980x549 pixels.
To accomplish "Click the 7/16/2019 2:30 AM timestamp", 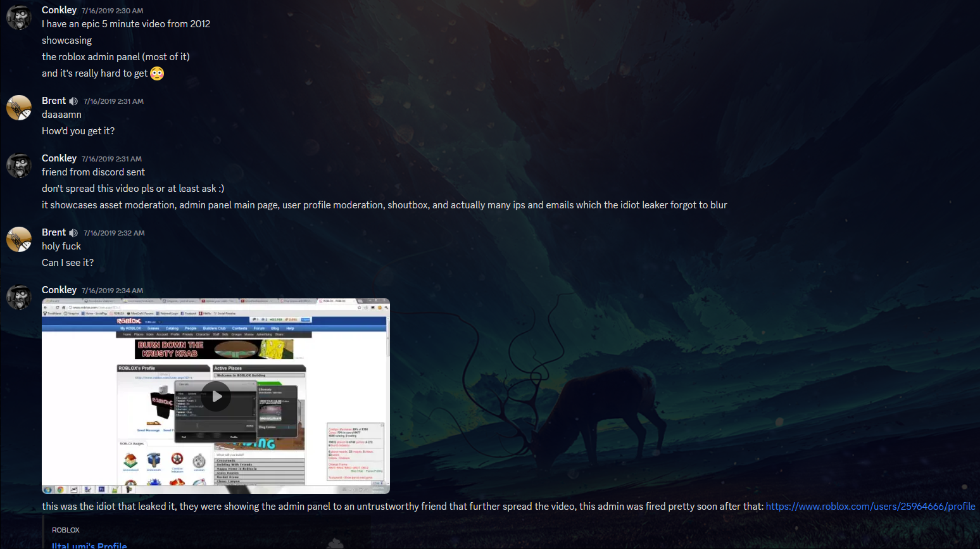I will (112, 11).
